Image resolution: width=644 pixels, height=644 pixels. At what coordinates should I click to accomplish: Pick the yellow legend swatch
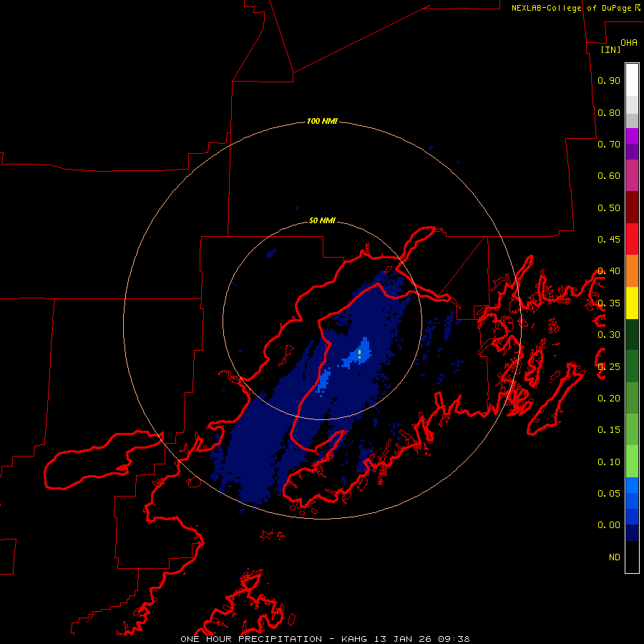(x=632, y=303)
